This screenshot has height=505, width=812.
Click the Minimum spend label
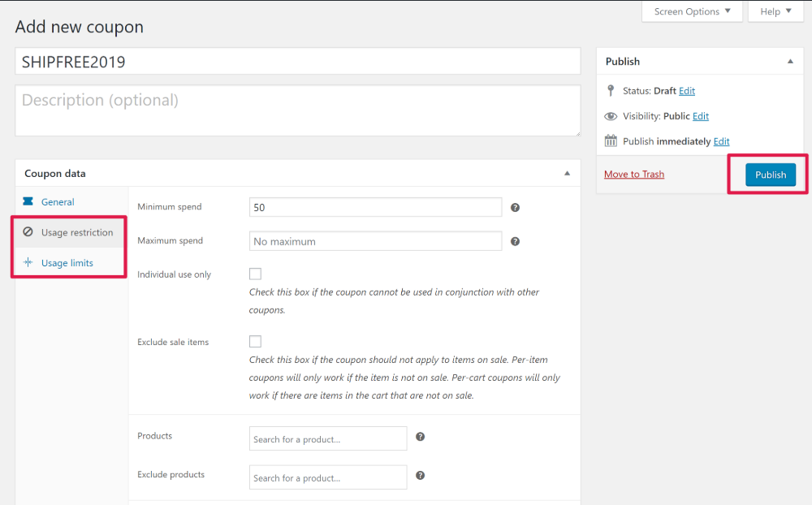170,207
